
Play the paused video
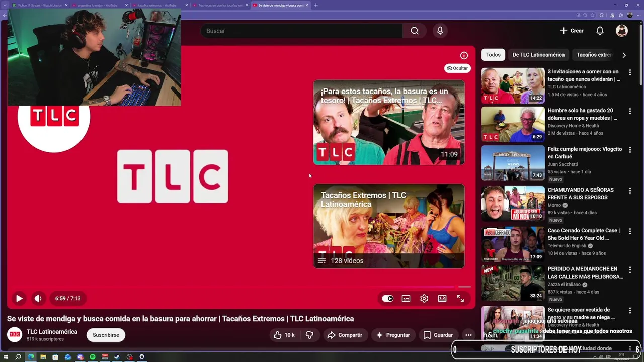19,298
